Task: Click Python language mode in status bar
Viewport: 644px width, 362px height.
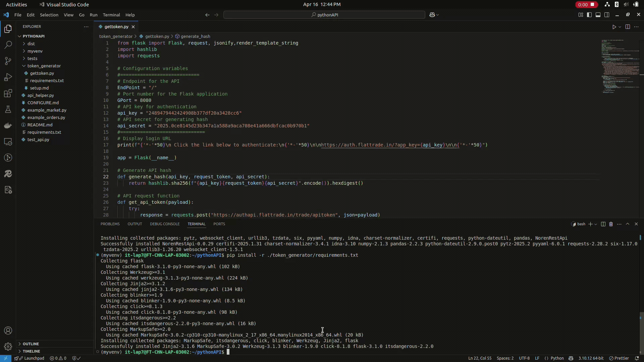Action: point(557,358)
